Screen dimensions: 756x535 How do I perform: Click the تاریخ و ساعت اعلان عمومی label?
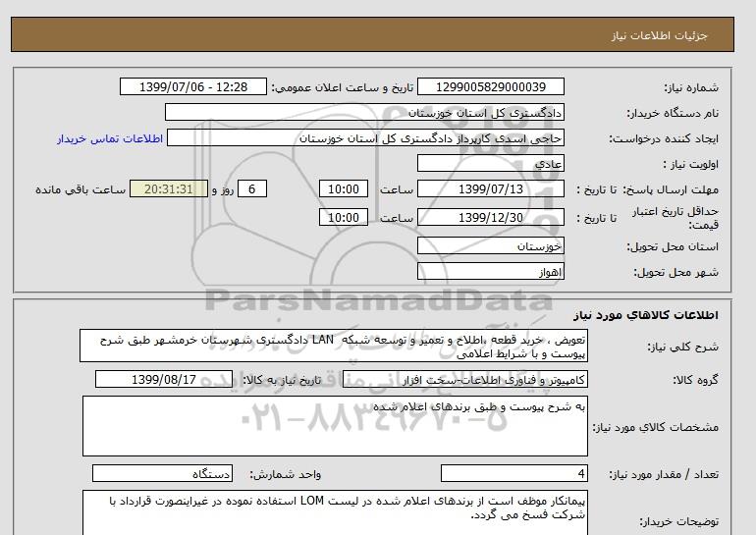tap(343, 87)
